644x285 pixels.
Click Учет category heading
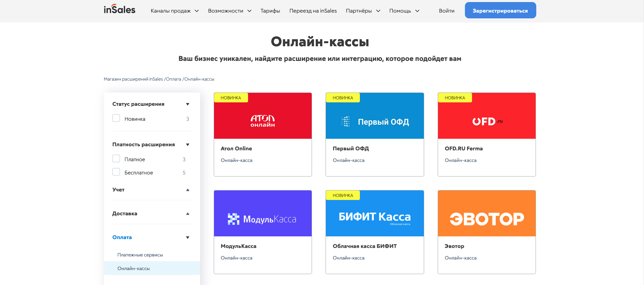point(118,190)
